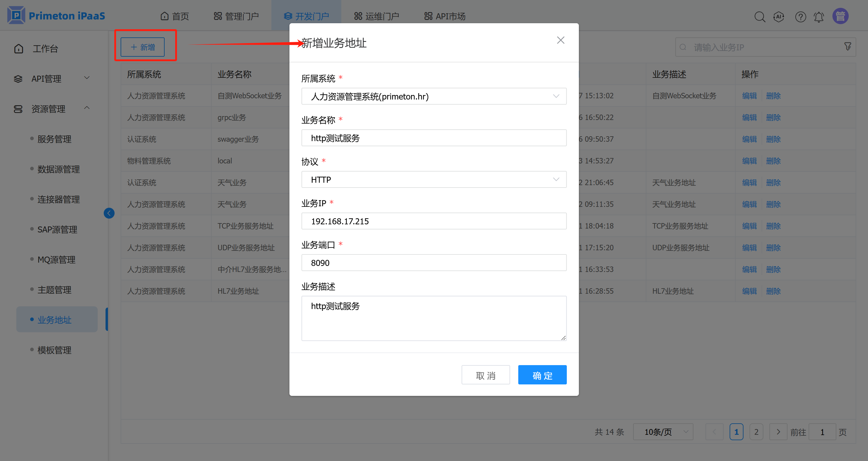Open the notification bell
The image size is (868, 461).
819,17
